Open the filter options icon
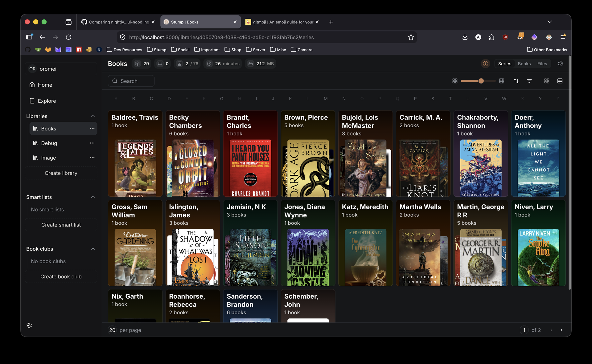The image size is (592, 364). click(x=529, y=81)
